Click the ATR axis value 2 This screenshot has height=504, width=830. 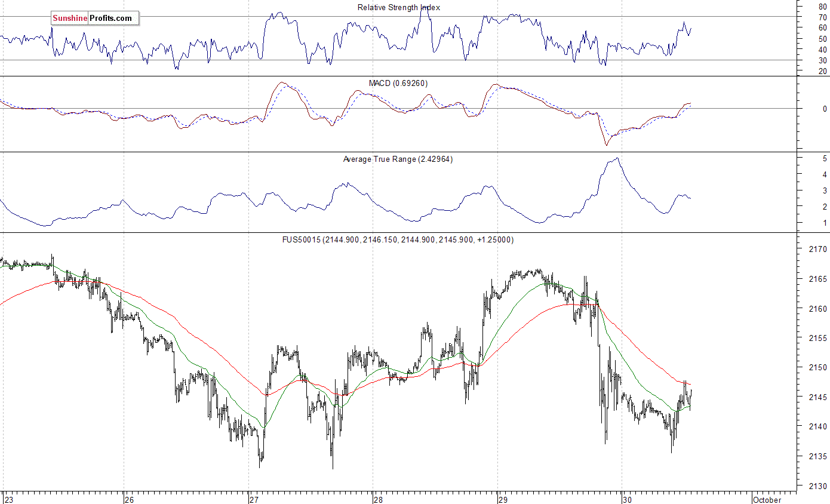pyautogui.click(x=825, y=207)
